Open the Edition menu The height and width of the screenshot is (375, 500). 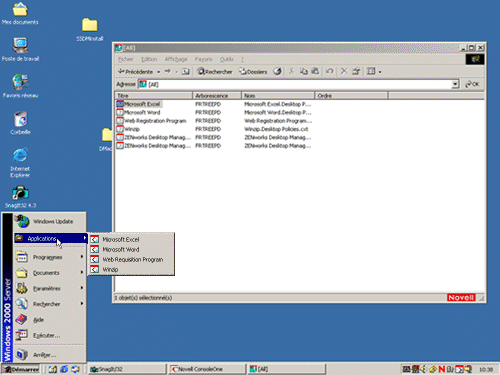coord(149,59)
